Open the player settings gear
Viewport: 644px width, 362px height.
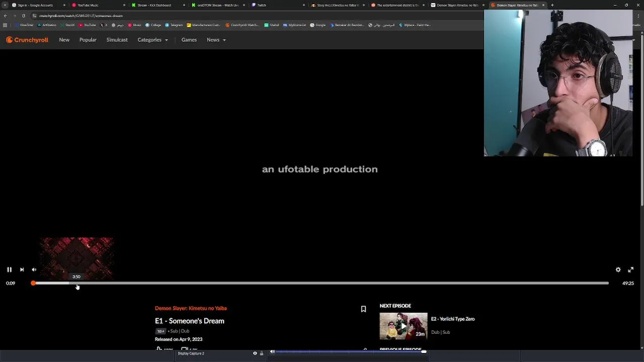tap(618, 270)
